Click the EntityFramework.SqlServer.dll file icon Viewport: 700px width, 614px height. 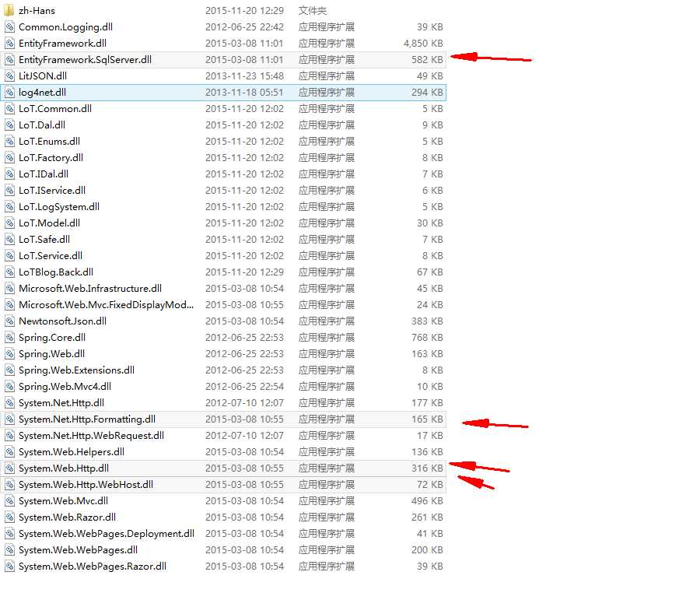coord(9,59)
